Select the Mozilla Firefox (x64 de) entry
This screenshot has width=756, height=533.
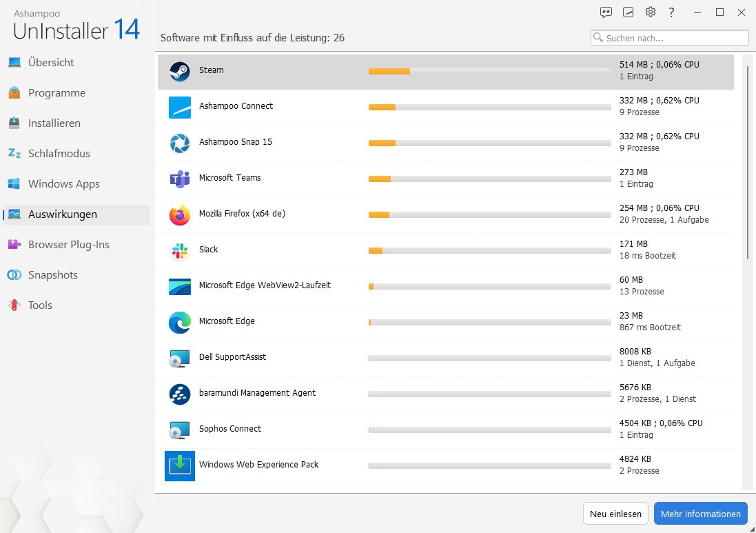point(242,214)
